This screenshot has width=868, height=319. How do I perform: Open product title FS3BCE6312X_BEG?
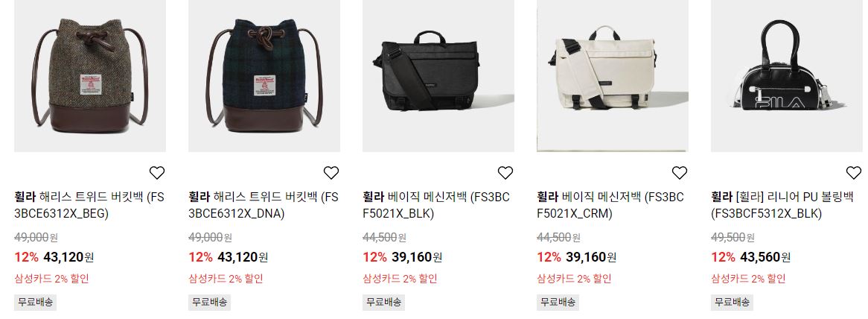click(89, 205)
